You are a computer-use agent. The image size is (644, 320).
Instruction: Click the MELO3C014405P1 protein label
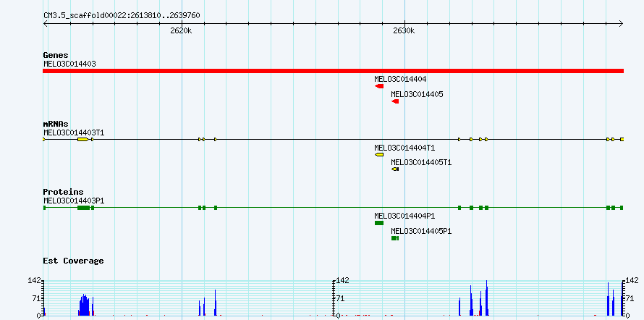(421, 231)
